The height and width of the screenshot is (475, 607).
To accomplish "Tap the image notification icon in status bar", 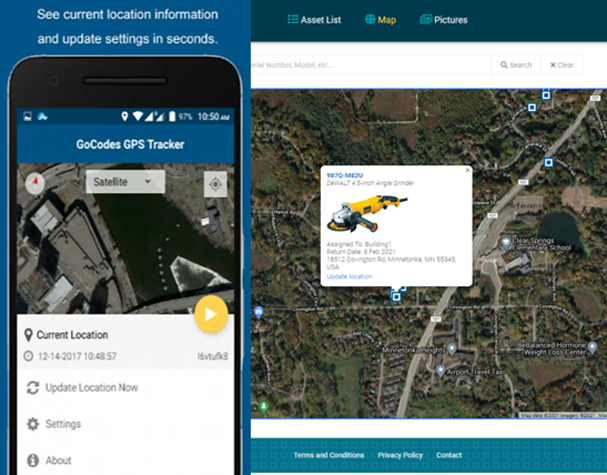I will click(27, 116).
